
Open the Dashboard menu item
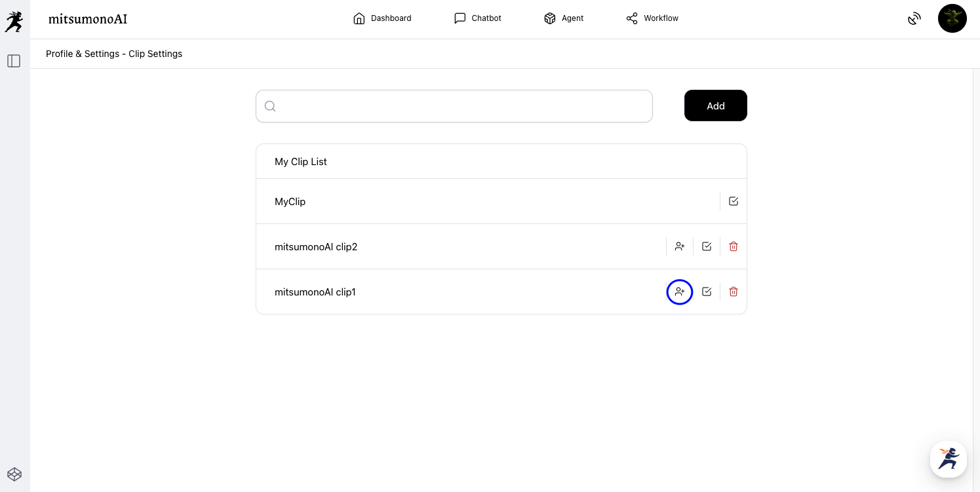point(382,18)
